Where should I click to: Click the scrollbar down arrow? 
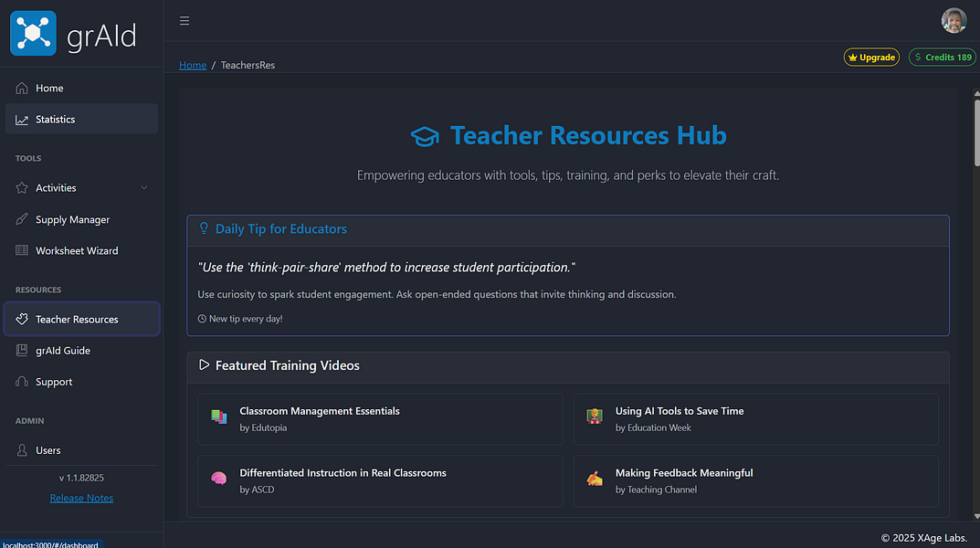click(976, 516)
